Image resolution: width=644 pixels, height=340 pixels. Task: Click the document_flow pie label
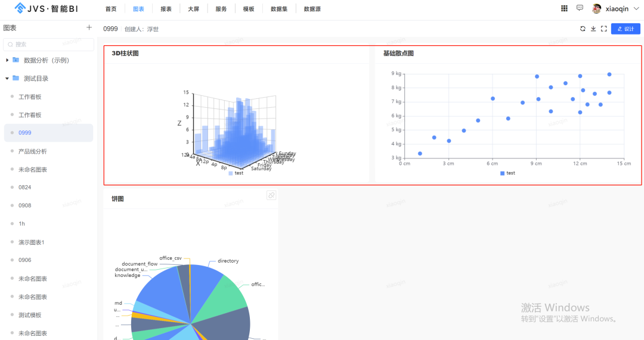coord(140,264)
